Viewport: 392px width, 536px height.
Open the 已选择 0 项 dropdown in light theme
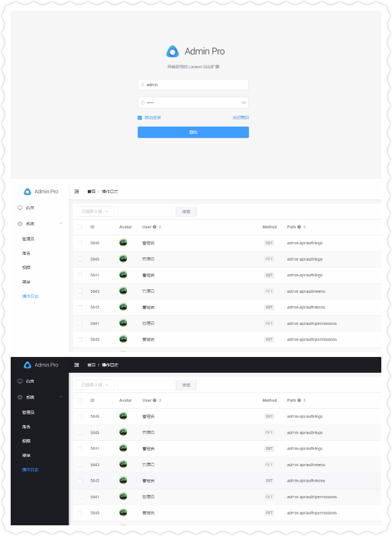coord(95,212)
